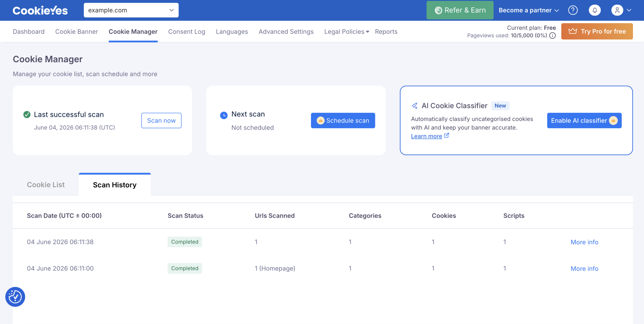
Task: Click the crown badge on Schedule scan button
Action: [x=320, y=121]
